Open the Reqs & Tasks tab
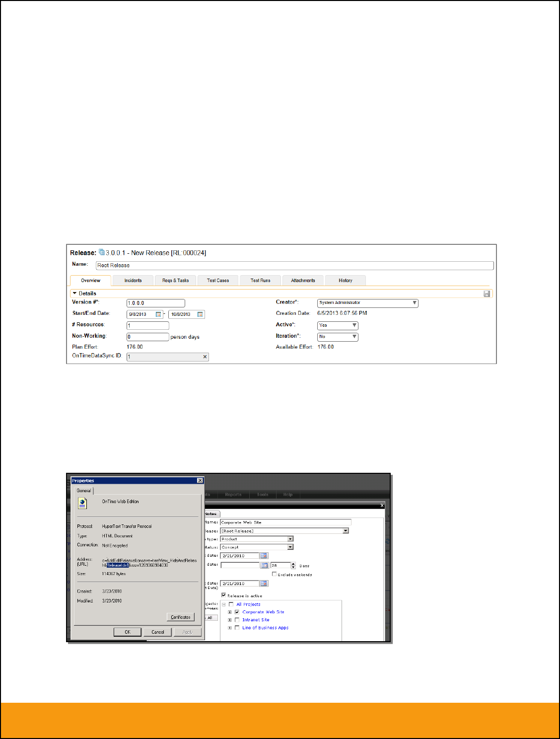Viewport: 560px width, 739px height. pyautogui.click(x=175, y=281)
